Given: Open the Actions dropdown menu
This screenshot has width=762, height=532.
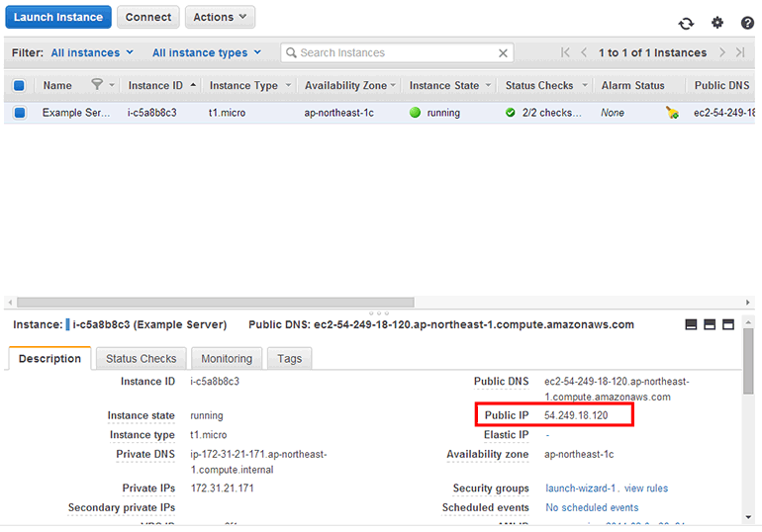Looking at the screenshot, I should tap(220, 17).
